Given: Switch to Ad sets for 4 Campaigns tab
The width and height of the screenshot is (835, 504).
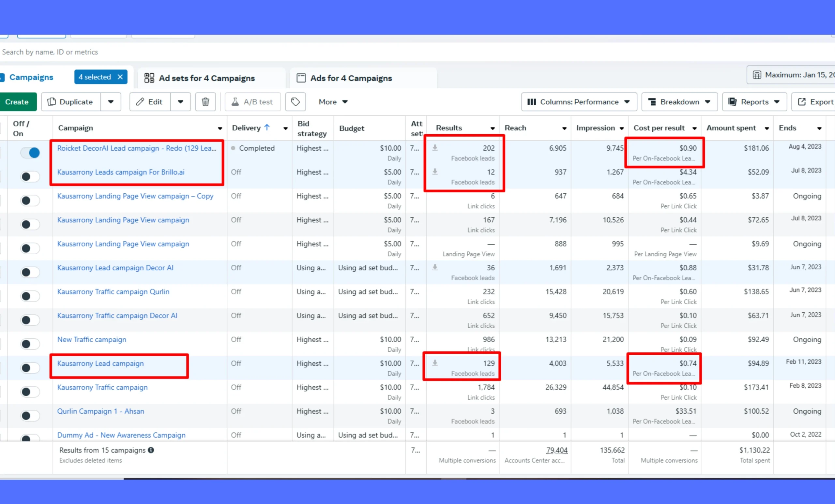Looking at the screenshot, I should [x=207, y=78].
